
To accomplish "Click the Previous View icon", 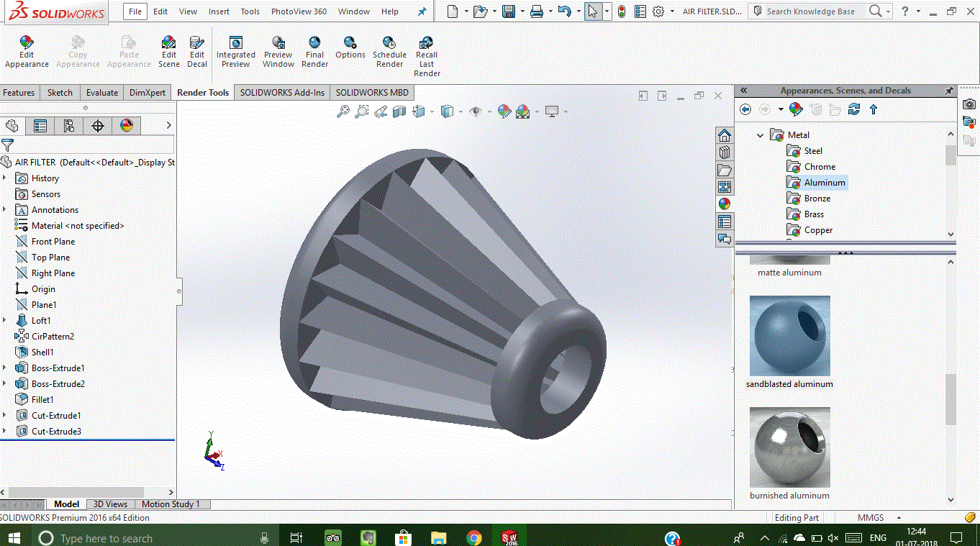I will click(381, 112).
